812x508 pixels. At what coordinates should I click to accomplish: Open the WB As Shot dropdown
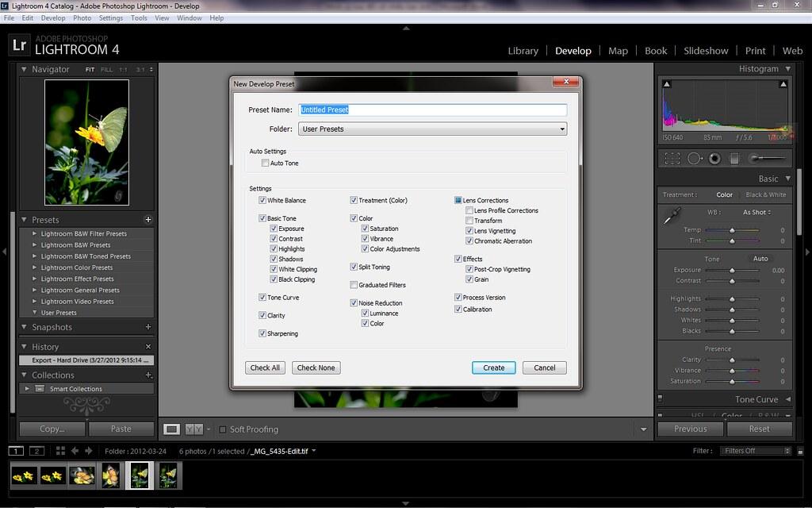tap(757, 212)
